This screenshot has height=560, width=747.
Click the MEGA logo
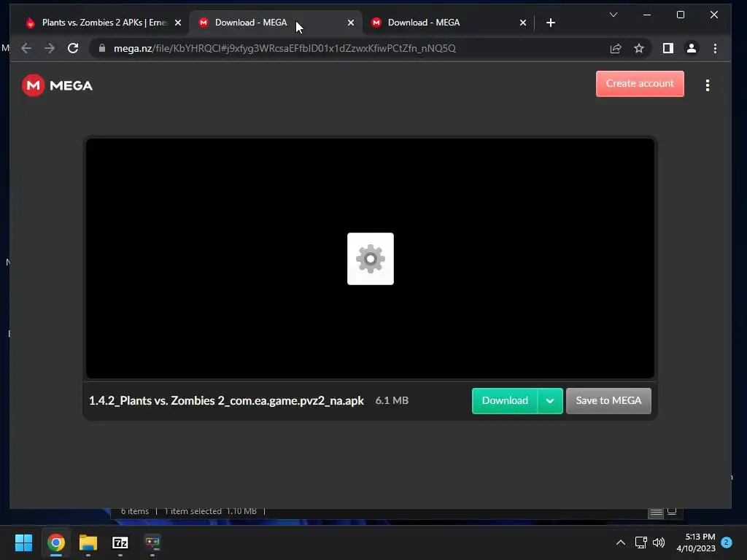[x=57, y=86]
